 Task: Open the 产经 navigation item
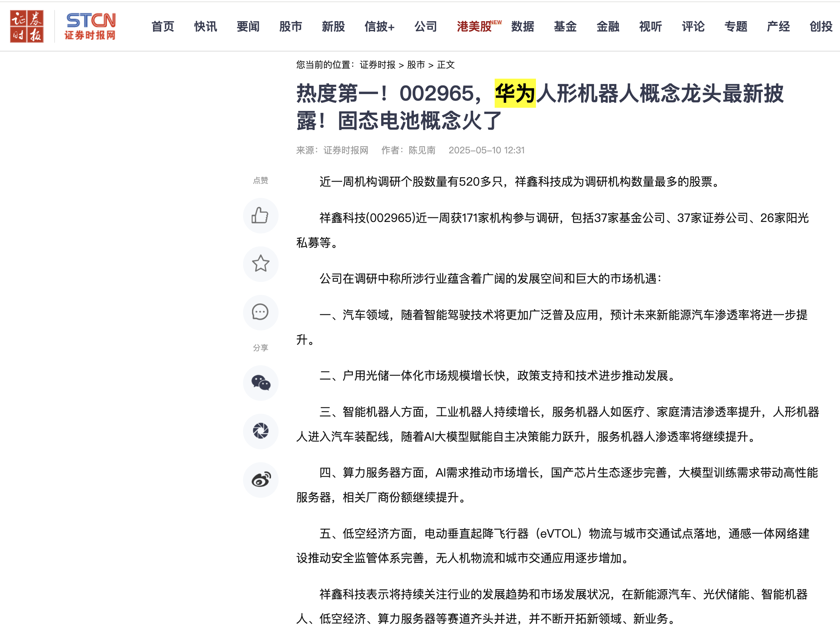[x=778, y=26]
